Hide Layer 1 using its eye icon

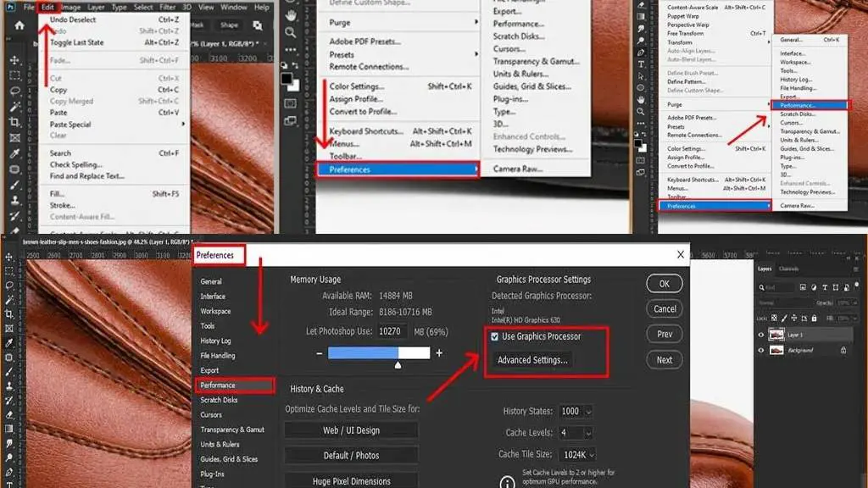point(761,335)
